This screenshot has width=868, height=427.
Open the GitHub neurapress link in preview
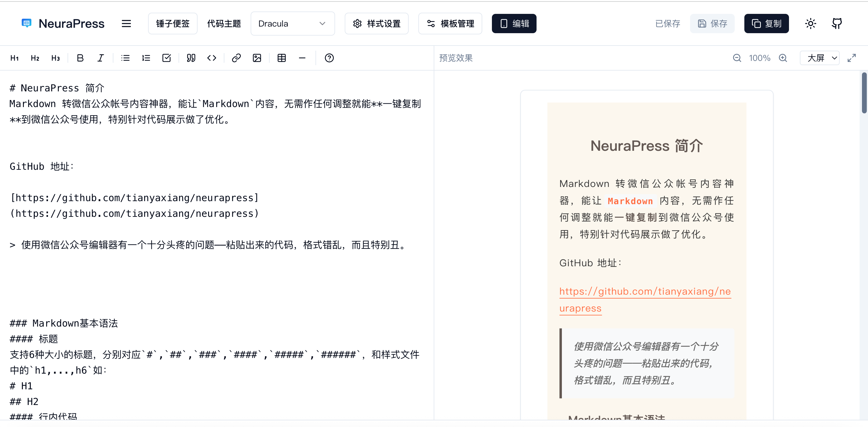645,292
